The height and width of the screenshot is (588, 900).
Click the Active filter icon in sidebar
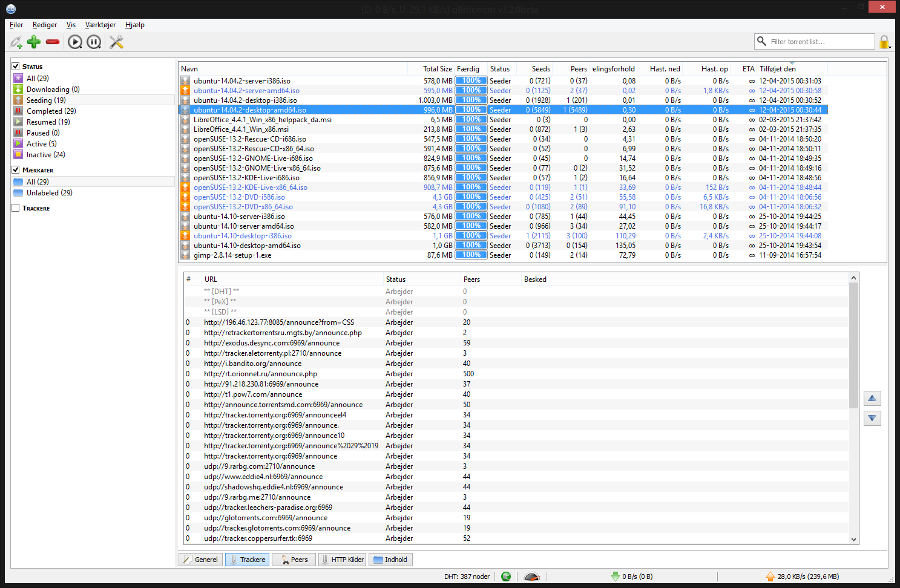click(x=19, y=143)
